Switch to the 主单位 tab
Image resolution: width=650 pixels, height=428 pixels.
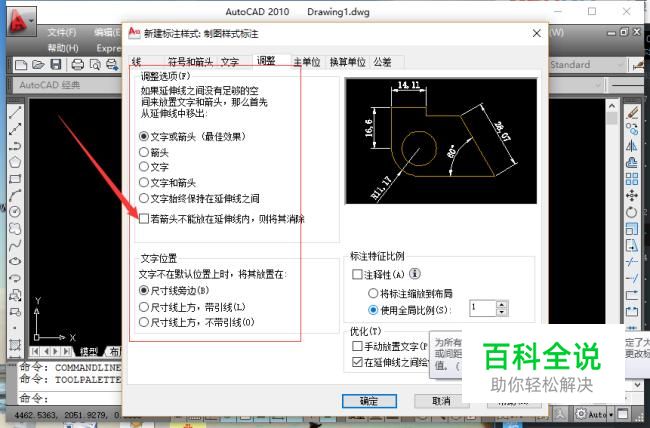point(307,62)
